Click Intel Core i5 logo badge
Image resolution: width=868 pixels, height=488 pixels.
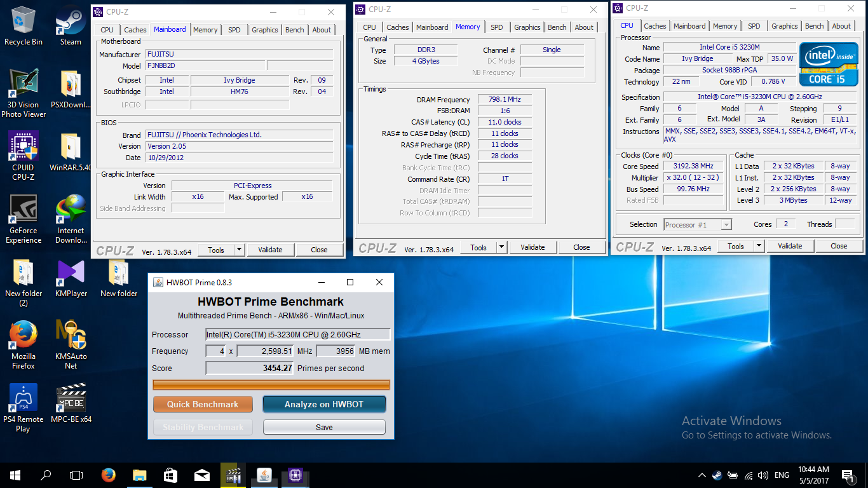coord(829,65)
